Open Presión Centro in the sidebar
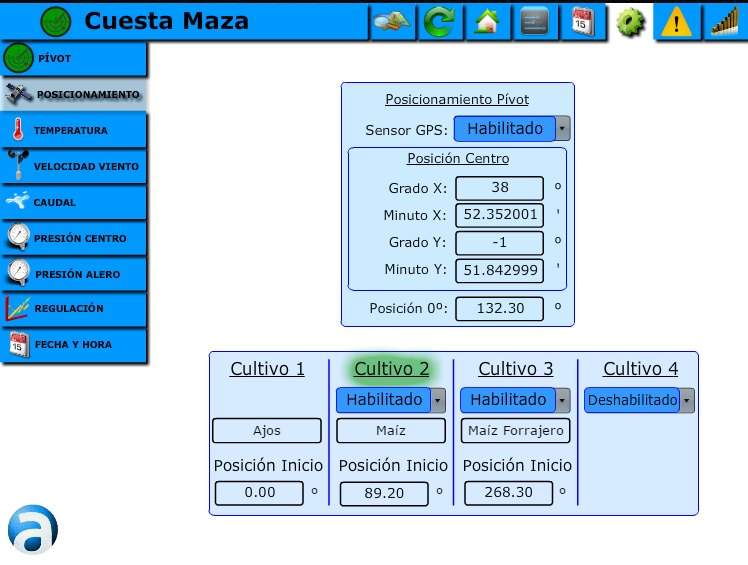 (73, 238)
